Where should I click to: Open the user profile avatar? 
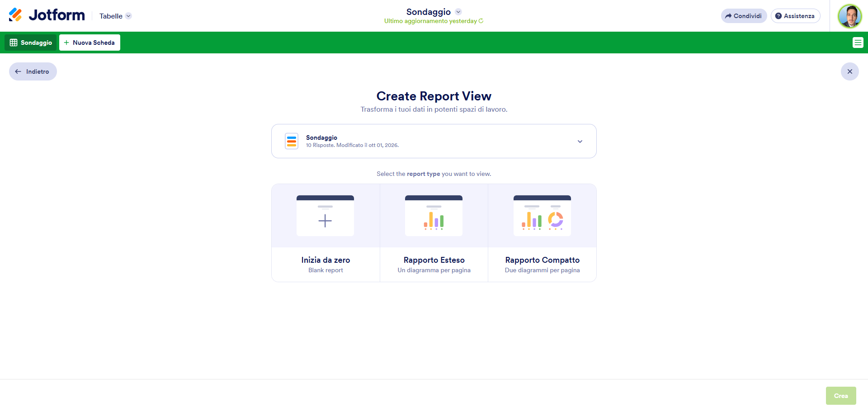coord(849,16)
